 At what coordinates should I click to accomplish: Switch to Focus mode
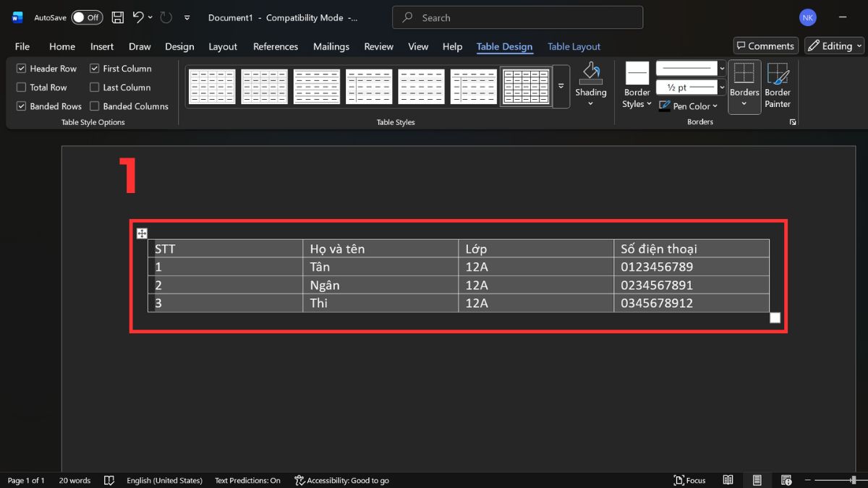689,480
